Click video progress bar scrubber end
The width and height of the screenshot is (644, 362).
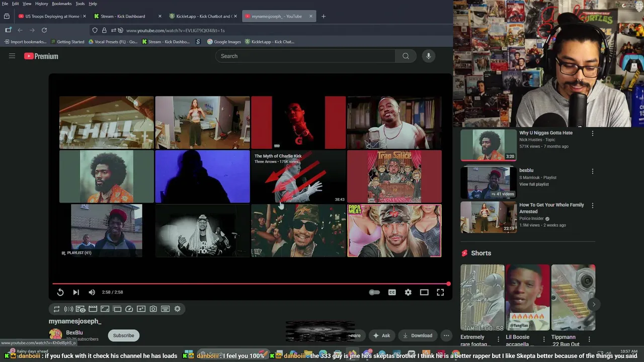(x=448, y=284)
